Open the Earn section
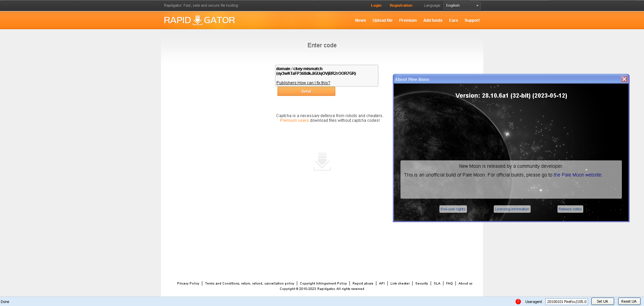 click(x=453, y=20)
